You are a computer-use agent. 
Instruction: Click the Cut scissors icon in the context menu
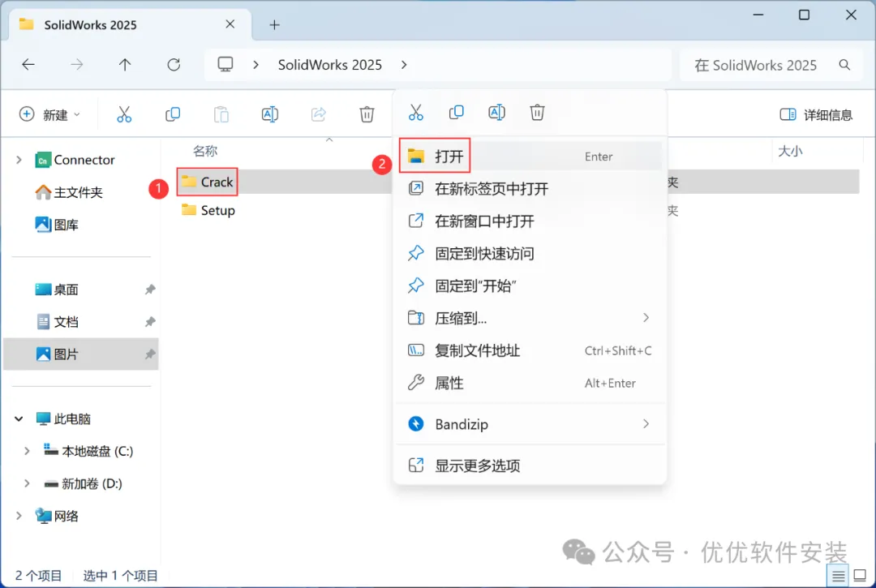point(415,112)
